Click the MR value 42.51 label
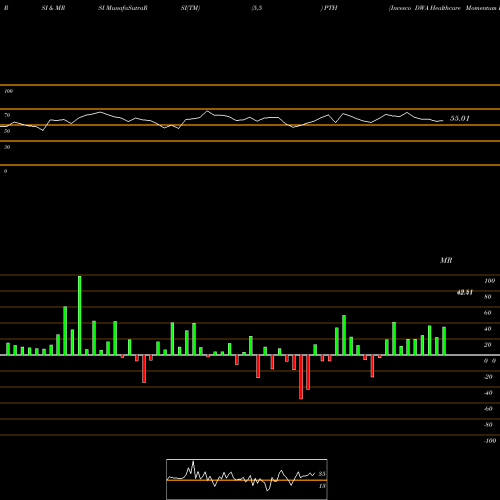The width and height of the screenshot is (500, 500). pyautogui.click(x=465, y=292)
